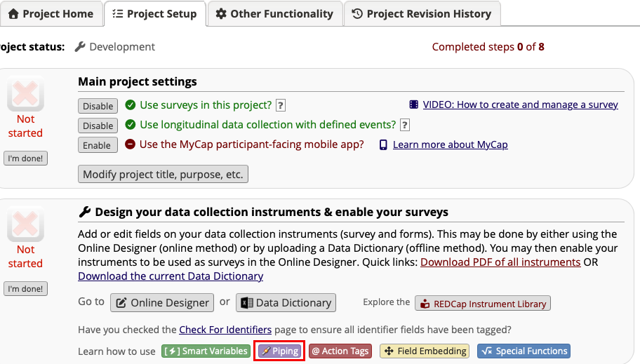
Task: Open video on creating a survey
Action: (x=521, y=105)
